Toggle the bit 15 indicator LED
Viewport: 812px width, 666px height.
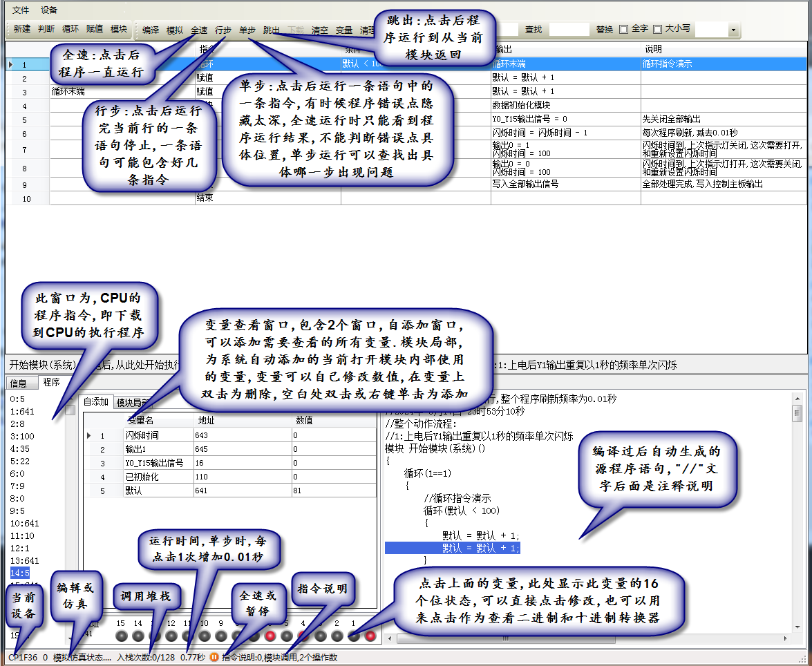point(120,636)
